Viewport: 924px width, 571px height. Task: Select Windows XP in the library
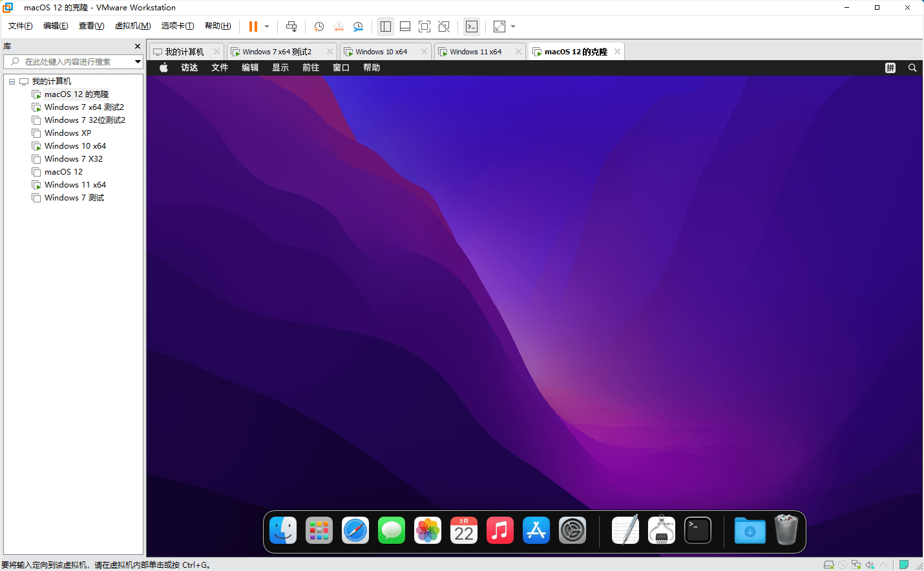tap(68, 133)
